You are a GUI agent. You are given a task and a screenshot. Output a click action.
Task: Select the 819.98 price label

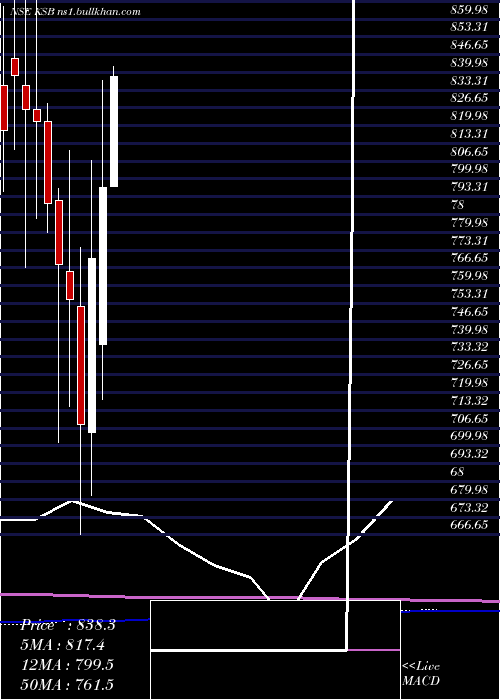click(x=469, y=116)
